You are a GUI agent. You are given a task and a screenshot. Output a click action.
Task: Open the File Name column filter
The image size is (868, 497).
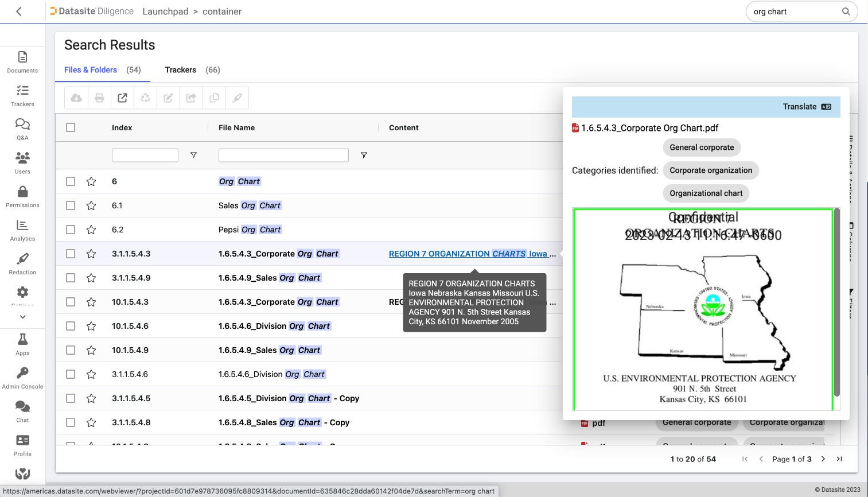point(364,155)
